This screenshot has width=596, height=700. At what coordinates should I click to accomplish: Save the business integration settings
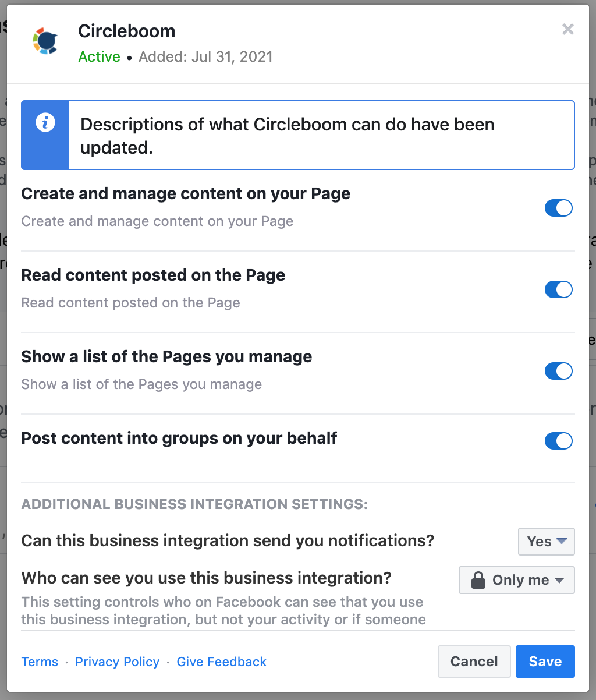545,662
